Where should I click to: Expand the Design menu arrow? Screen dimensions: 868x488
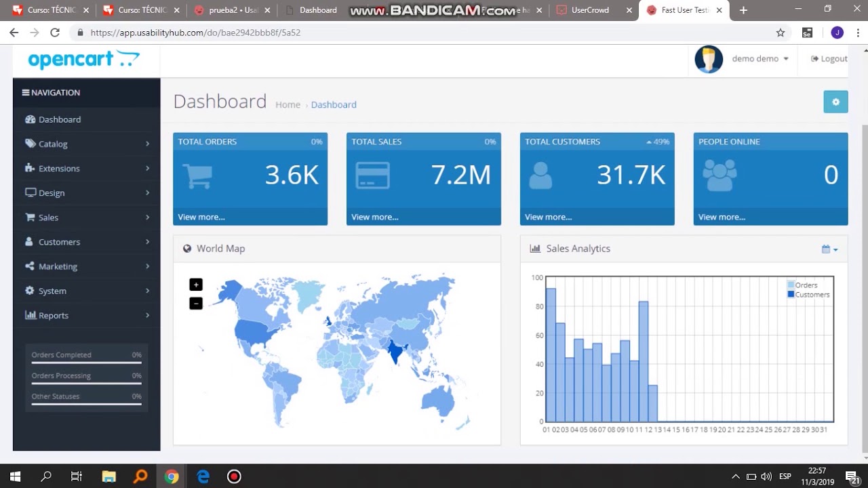coord(147,192)
